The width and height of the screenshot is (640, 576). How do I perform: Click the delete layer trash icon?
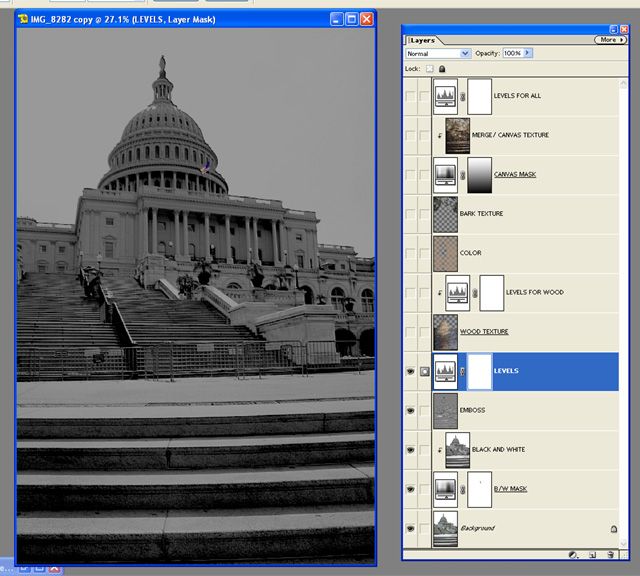pyautogui.click(x=609, y=554)
